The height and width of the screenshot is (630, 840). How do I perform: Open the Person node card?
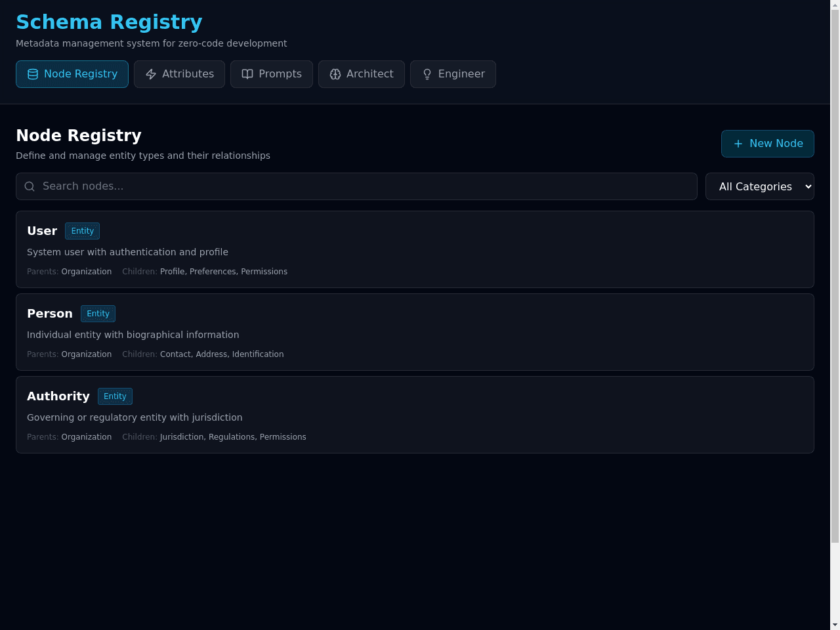click(415, 332)
